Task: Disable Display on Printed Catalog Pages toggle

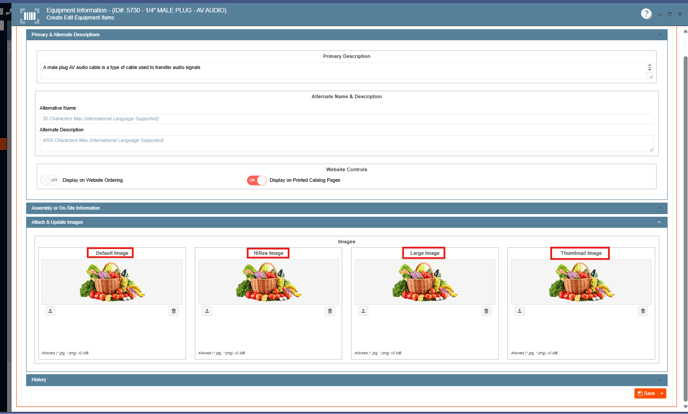Action: [x=257, y=180]
